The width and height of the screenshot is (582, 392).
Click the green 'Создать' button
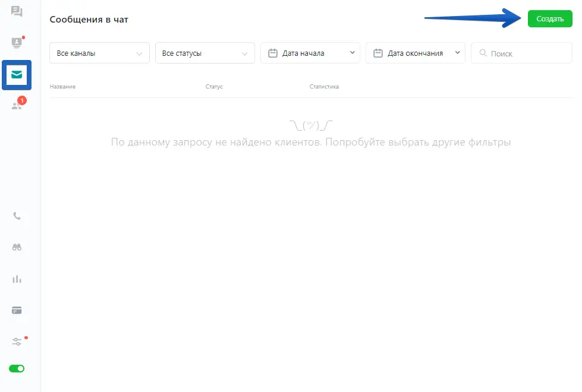tap(550, 18)
